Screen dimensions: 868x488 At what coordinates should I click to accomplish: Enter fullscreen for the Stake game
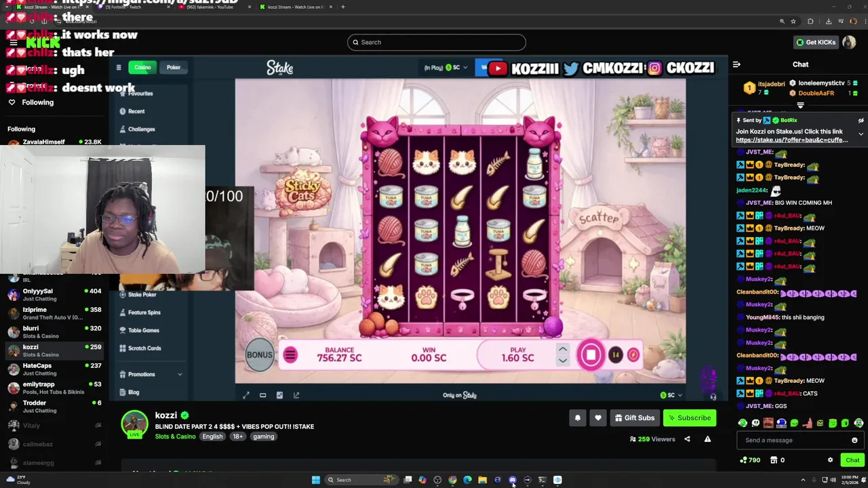246,395
